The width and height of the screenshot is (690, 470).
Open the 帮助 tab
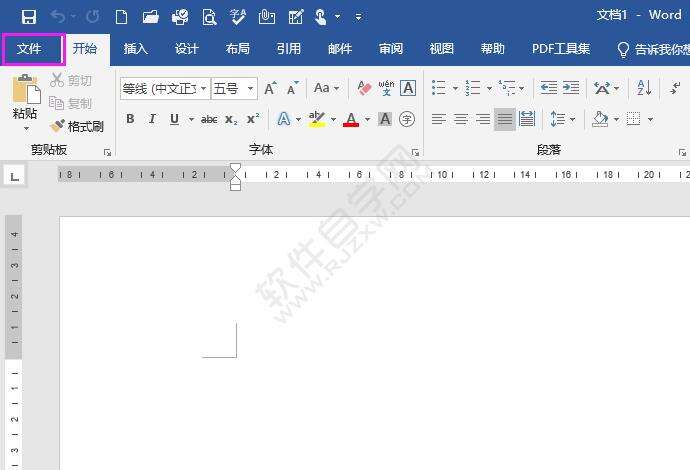click(492, 48)
